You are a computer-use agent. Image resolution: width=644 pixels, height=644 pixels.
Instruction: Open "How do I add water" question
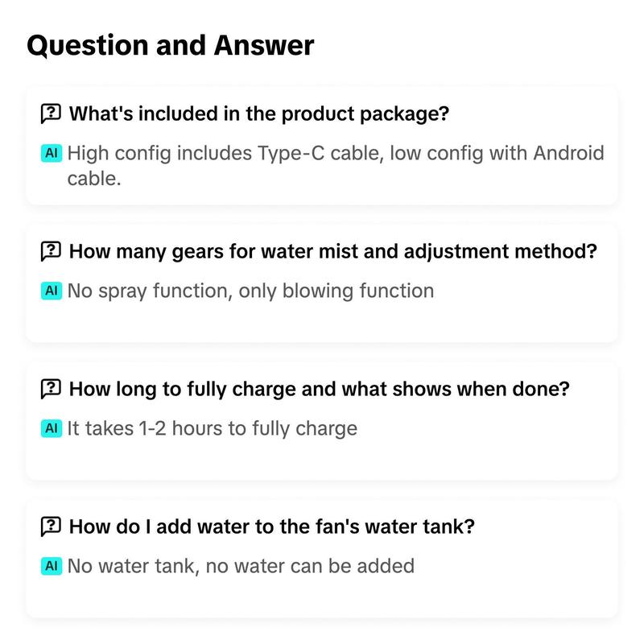coord(272,526)
